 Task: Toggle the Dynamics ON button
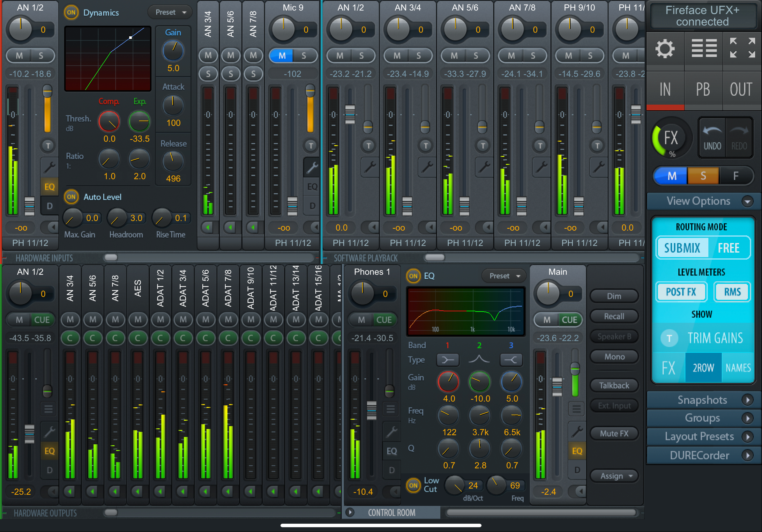pyautogui.click(x=71, y=13)
